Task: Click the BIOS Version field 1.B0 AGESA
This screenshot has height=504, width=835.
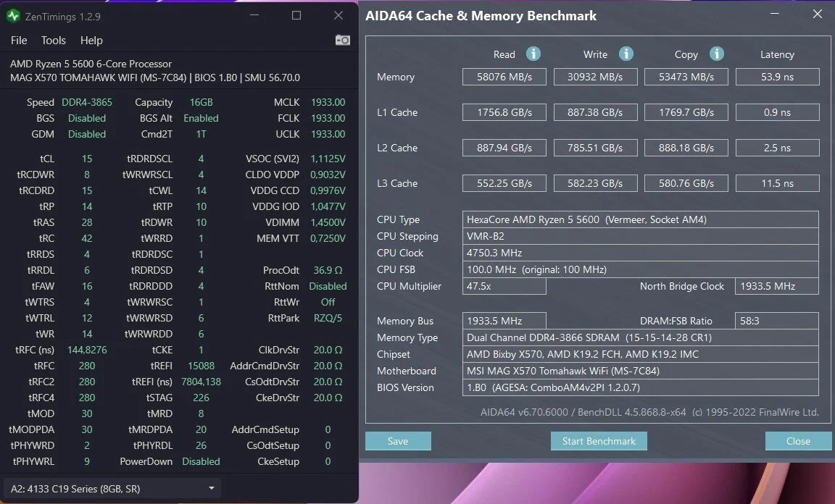Action: (x=640, y=387)
